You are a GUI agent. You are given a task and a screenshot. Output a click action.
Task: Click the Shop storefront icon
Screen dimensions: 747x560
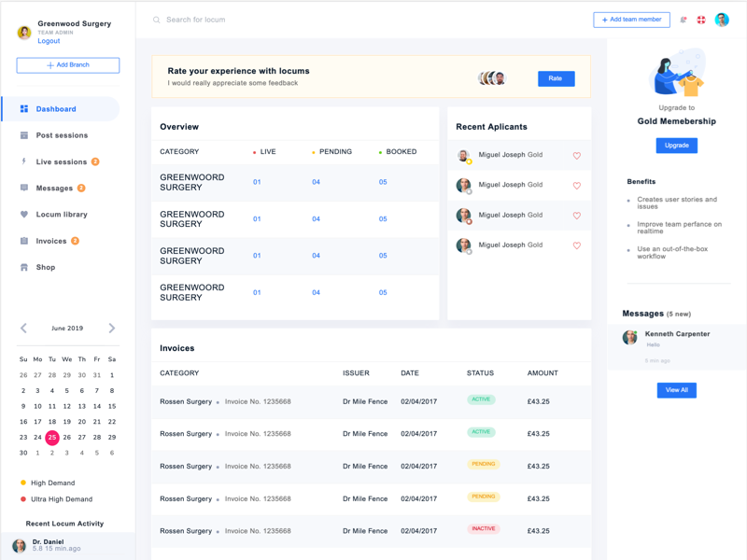click(24, 267)
